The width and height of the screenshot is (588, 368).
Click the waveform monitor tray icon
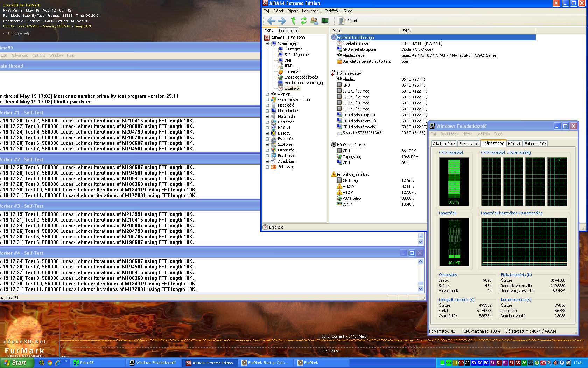[x=531, y=363]
